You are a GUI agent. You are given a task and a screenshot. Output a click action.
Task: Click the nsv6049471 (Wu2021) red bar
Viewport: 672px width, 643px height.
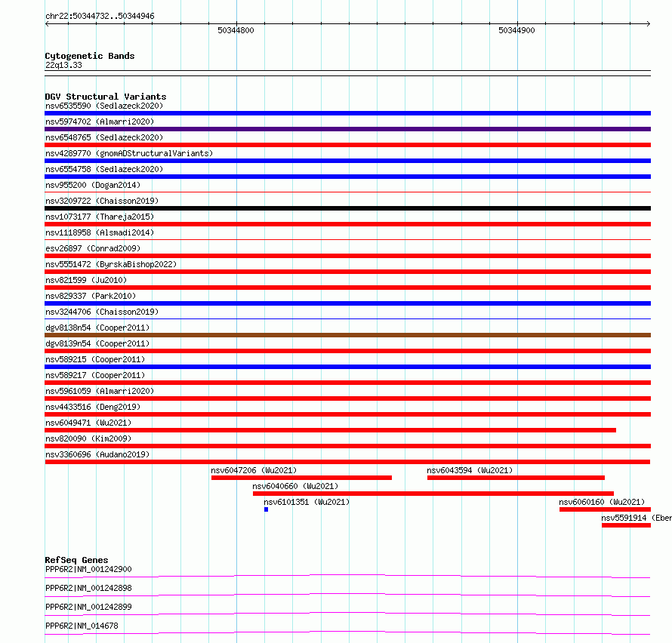(x=331, y=430)
